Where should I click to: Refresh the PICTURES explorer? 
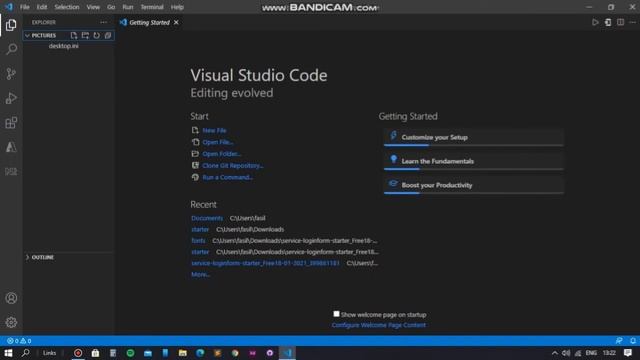(x=96, y=36)
